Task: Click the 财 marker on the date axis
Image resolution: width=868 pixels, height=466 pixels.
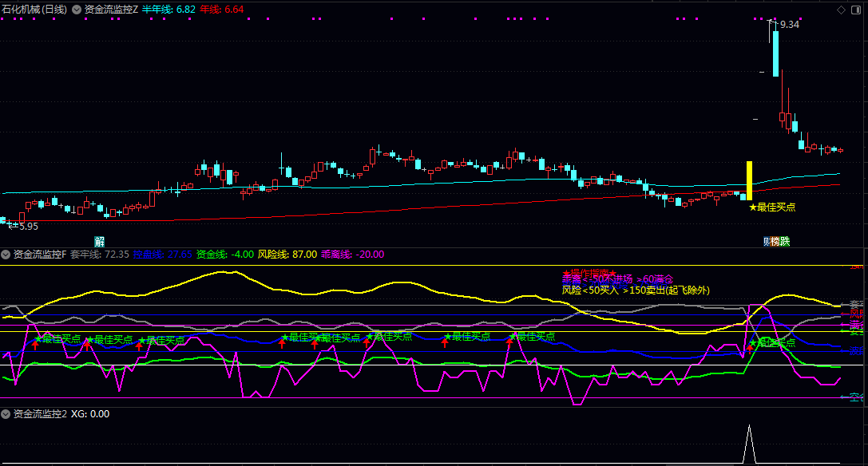Action: click(767, 241)
